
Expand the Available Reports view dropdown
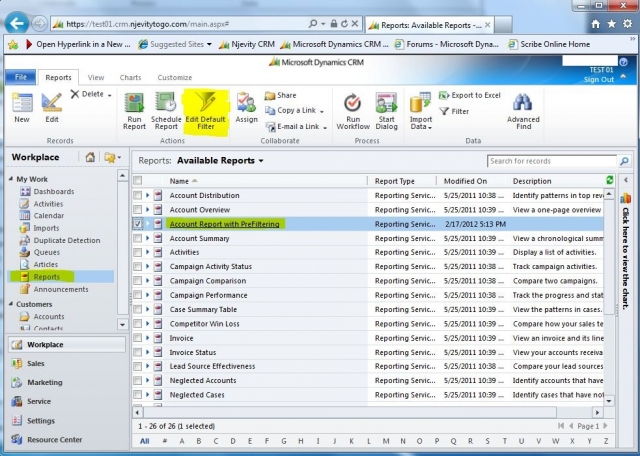click(261, 160)
